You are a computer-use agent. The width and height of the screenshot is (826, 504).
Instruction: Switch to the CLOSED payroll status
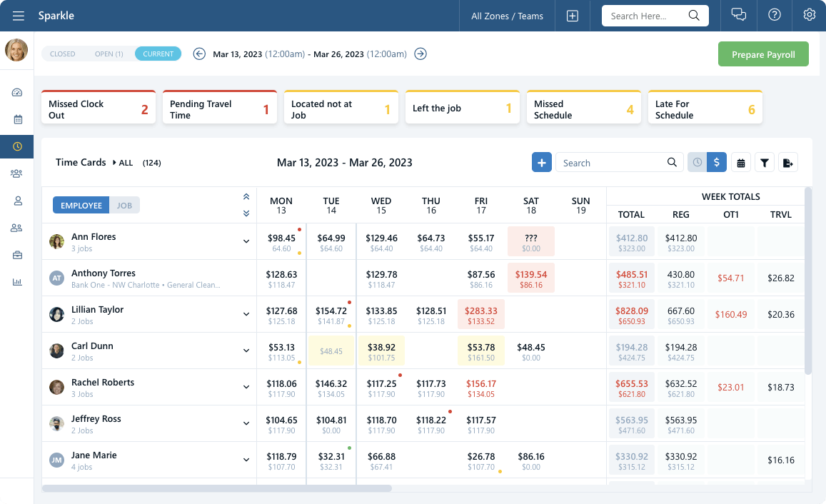(63, 54)
